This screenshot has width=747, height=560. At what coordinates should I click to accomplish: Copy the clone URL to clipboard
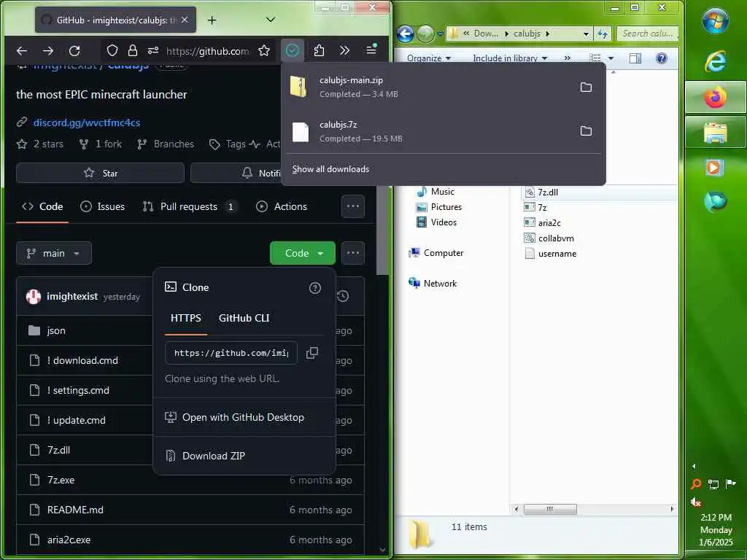tap(312, 353)
